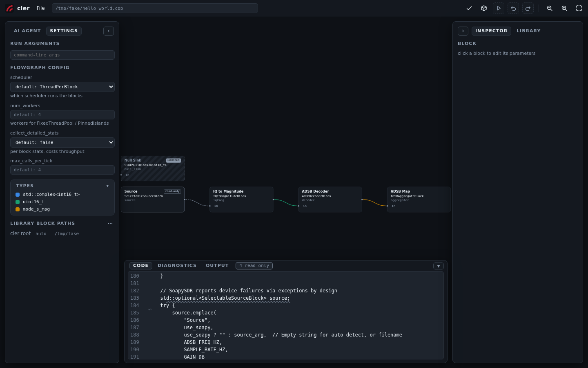Click the cler logo icon
The height and width of the screenshot is (368, 588).
(x=9, y=8)
